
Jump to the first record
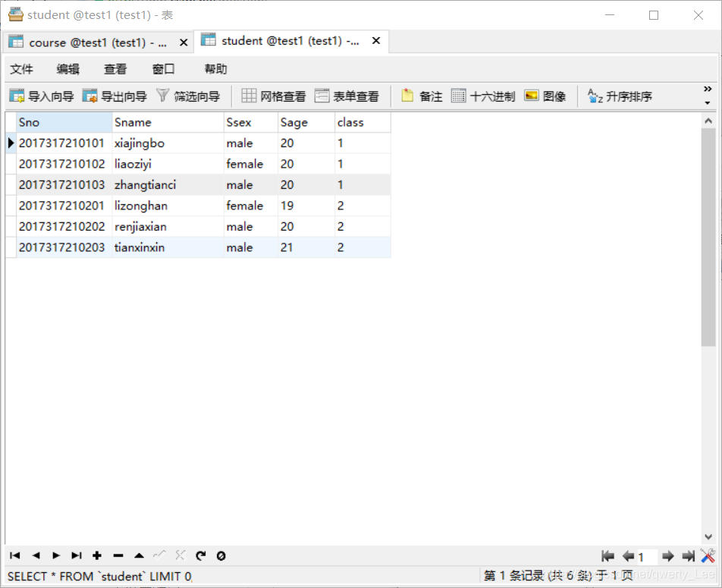14,555
